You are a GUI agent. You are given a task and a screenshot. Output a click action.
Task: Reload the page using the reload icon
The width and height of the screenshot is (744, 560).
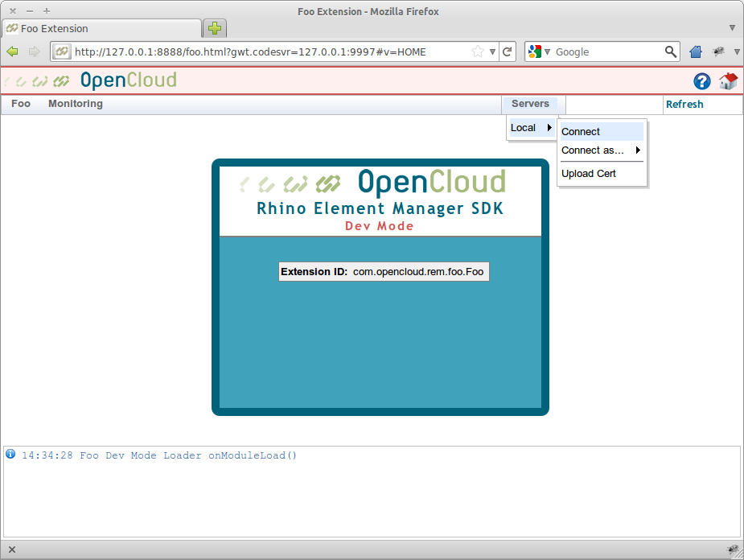508,51
